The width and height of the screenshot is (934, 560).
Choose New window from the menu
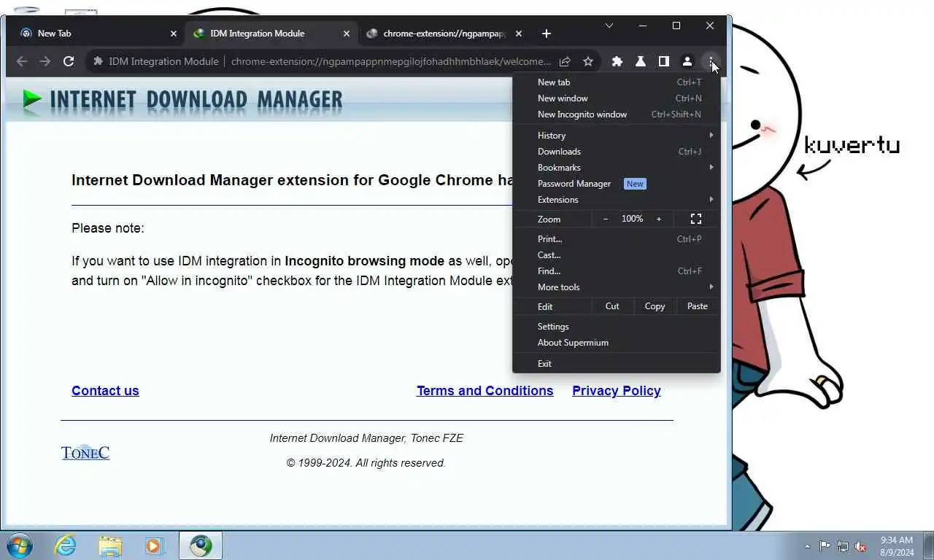617,98
